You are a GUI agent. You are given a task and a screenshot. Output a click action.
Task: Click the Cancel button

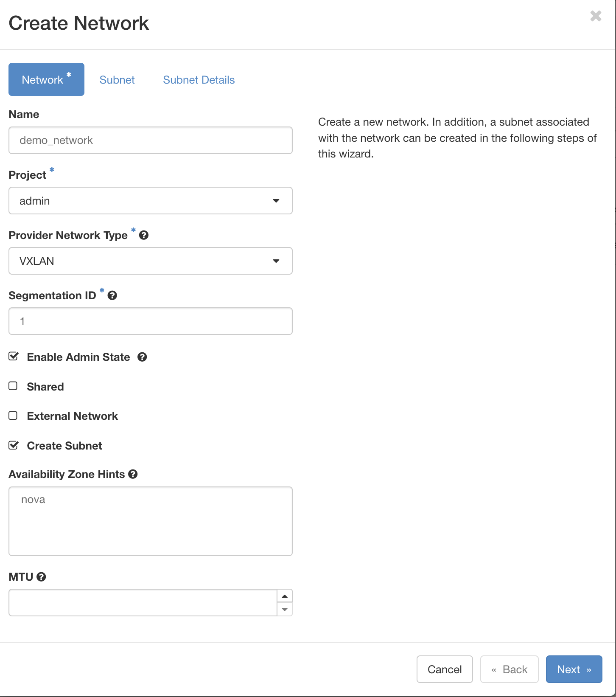(444, 669)
